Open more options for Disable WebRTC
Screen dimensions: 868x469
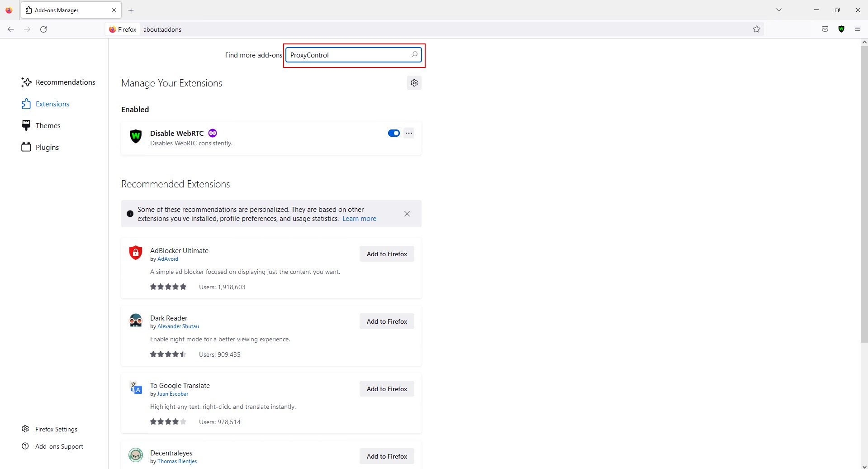pos(409,133)
